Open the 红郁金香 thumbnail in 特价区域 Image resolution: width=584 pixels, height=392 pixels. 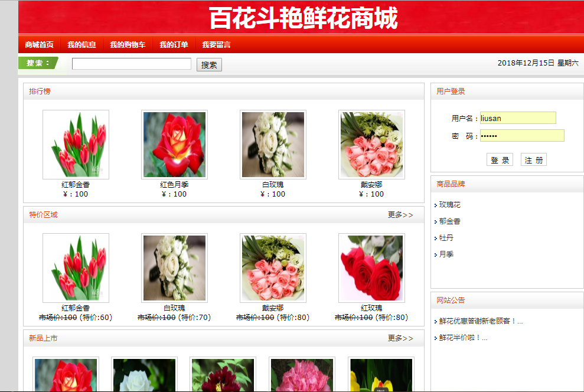[76, 268]
